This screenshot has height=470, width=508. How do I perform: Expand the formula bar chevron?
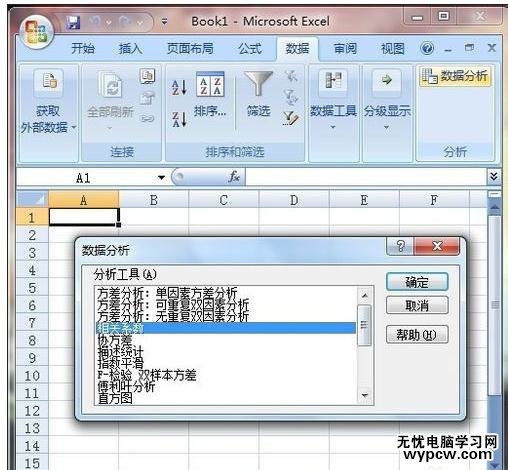pos(494,176)
